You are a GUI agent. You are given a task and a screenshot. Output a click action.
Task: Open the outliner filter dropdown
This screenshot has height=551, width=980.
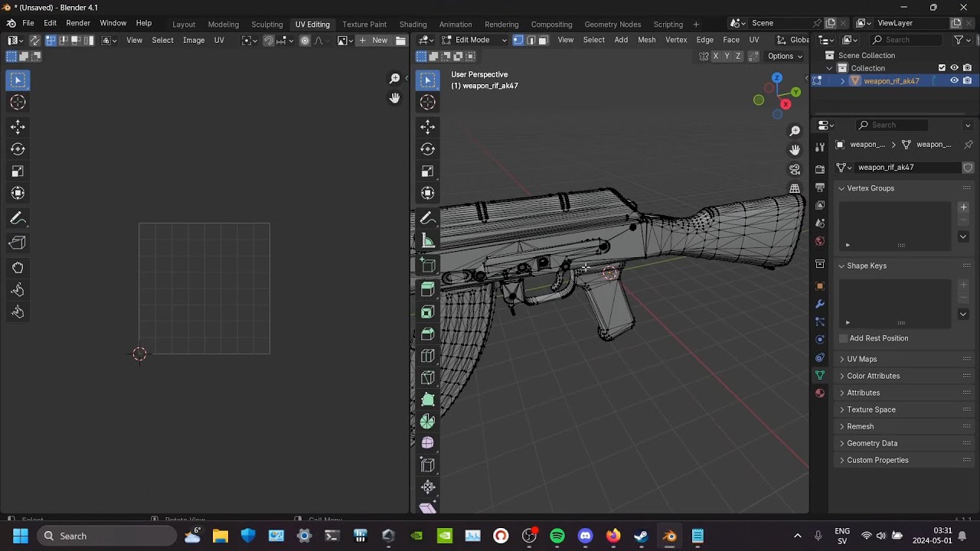pos(961,40)
